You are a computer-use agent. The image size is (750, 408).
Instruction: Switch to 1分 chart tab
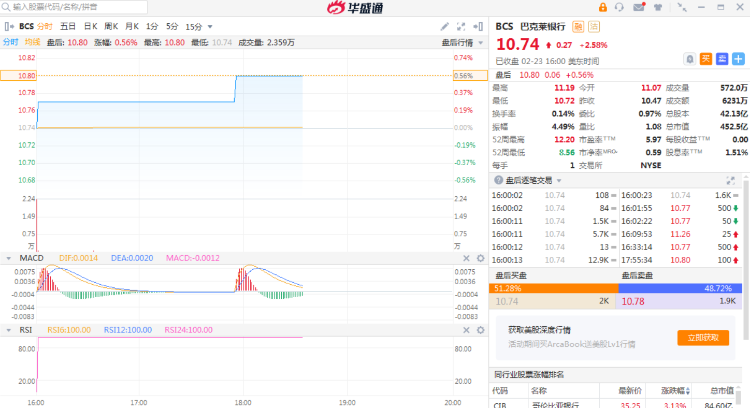(x=152, y=26)
